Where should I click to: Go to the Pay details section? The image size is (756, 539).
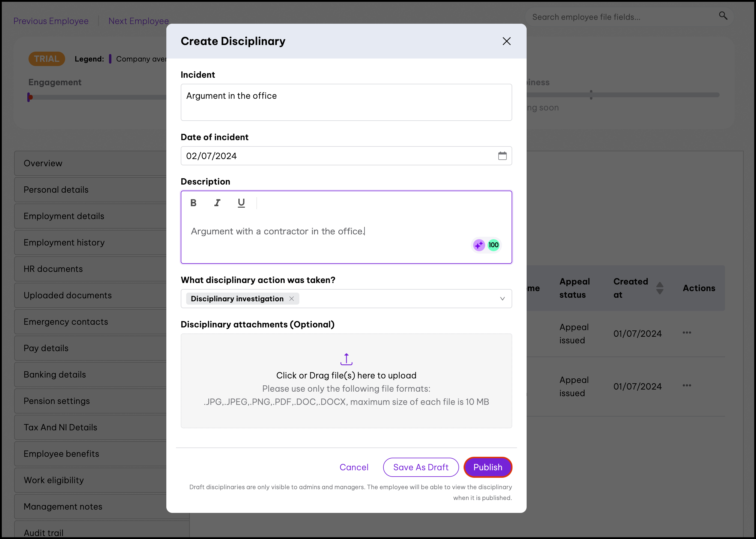tap(46, 348)
